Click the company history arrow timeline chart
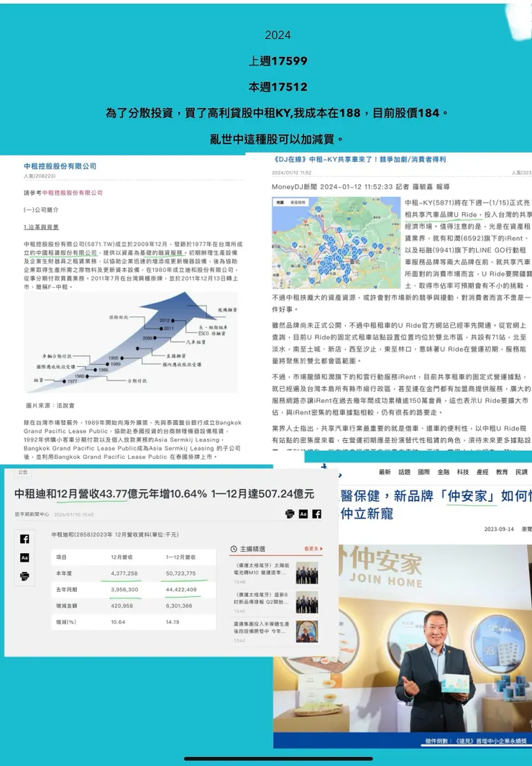This screenshot has height=766, width=532. [x=131, y=342]
